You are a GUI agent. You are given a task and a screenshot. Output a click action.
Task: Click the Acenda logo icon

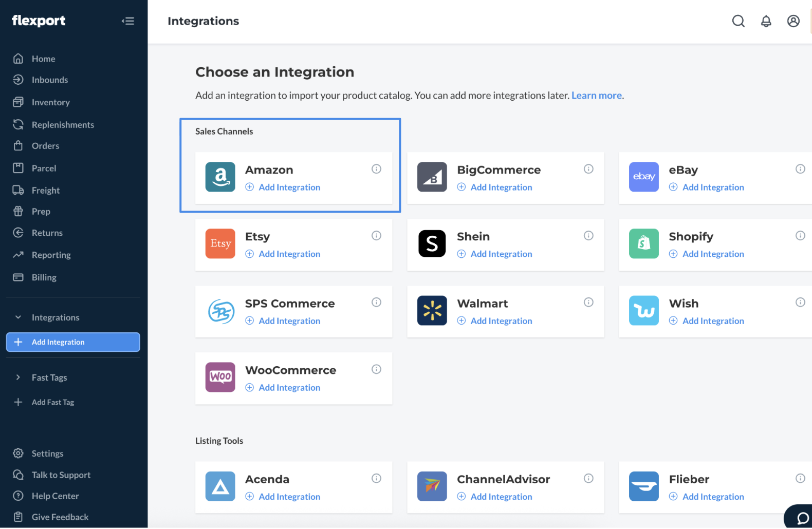pos(220,486)
